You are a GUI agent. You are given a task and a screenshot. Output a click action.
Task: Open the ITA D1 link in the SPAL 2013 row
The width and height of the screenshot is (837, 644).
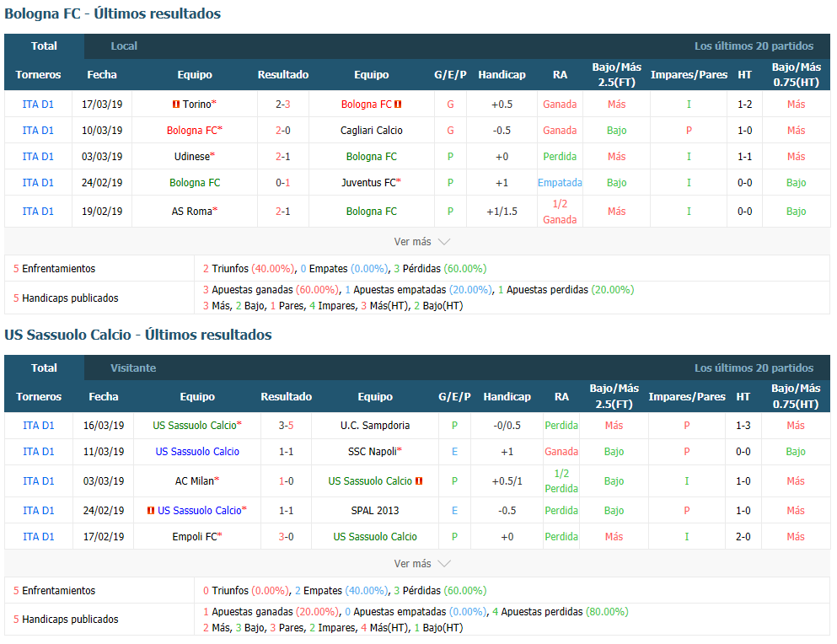[39, 511]
